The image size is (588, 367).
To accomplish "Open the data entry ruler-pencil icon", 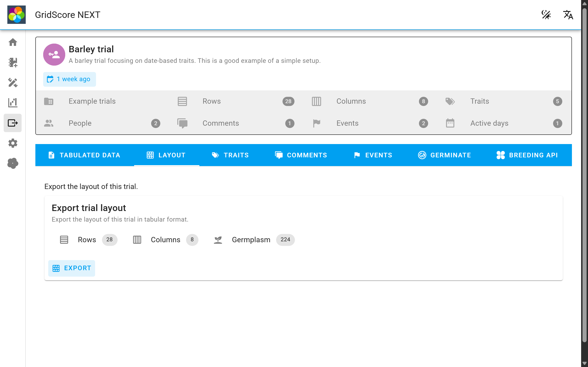I will coord(13,83).
